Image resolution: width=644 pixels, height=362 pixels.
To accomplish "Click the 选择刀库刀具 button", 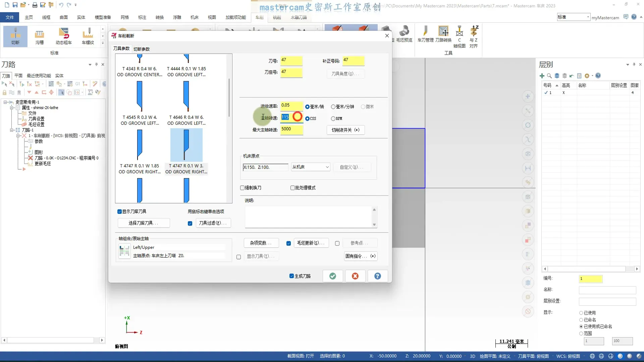I will tap(144, 223).
